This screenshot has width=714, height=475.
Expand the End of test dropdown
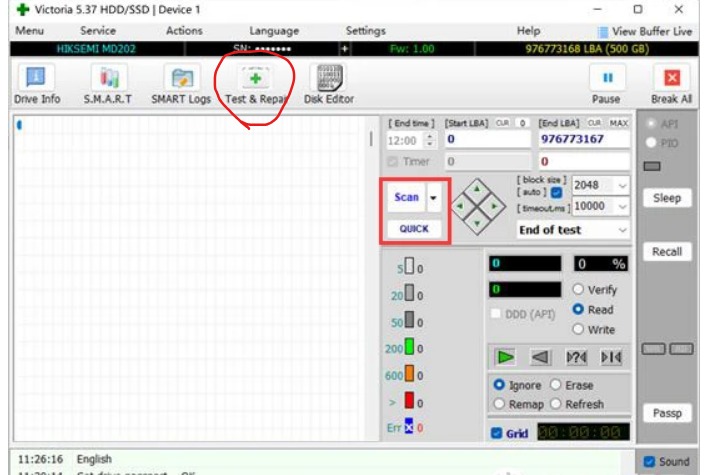pos(622,230)
